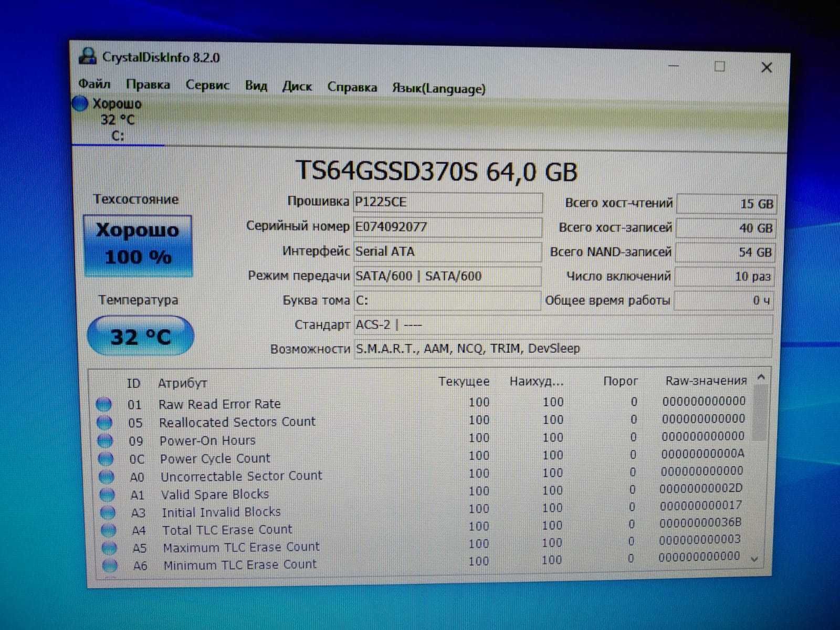Click the status circle icon of Power Cycle Count

[x=106, y=459]
